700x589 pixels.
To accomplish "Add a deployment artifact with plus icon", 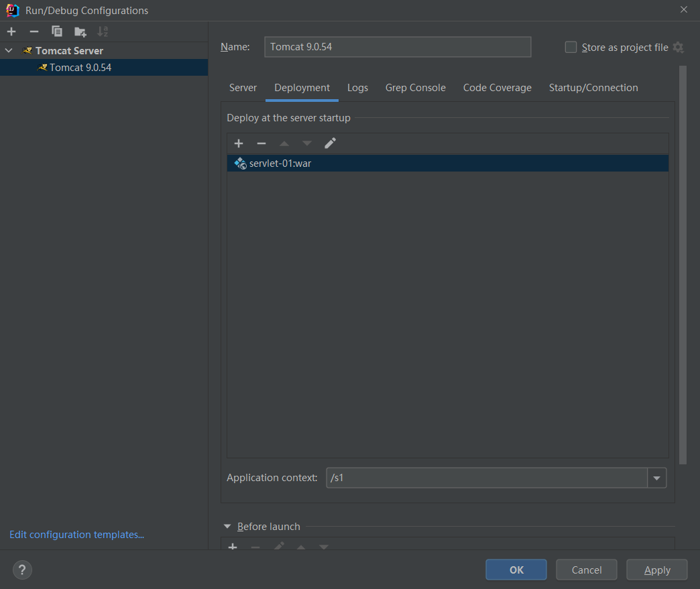I will [x=239, y=143].
